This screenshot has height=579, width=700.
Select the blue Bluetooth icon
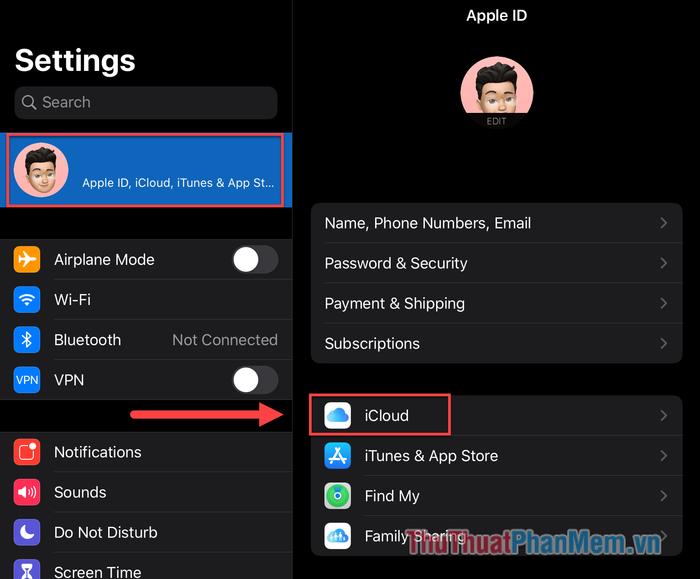pyautogui.click(x=27, y=340)
